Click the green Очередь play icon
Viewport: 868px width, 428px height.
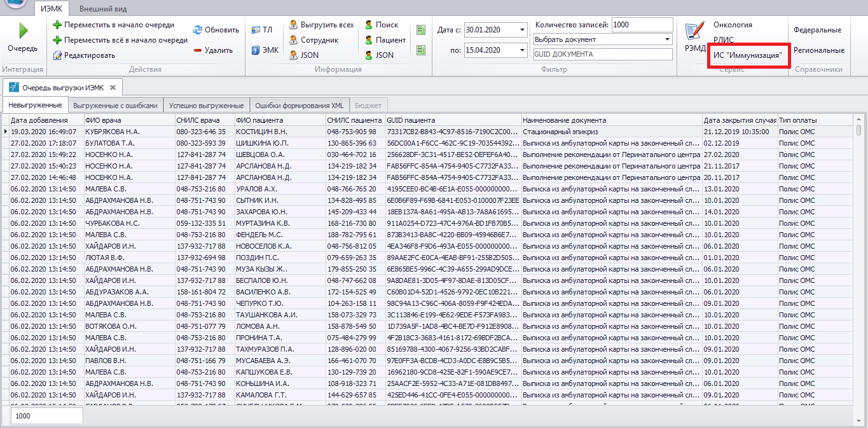[x=23, y=32]
